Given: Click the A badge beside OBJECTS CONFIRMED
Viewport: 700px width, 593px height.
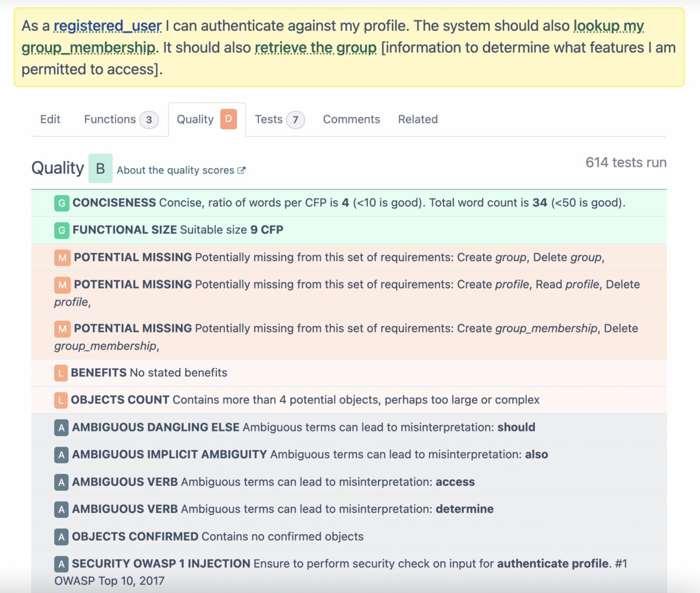Looking at the screenshot, I should [x=61, y=537].
